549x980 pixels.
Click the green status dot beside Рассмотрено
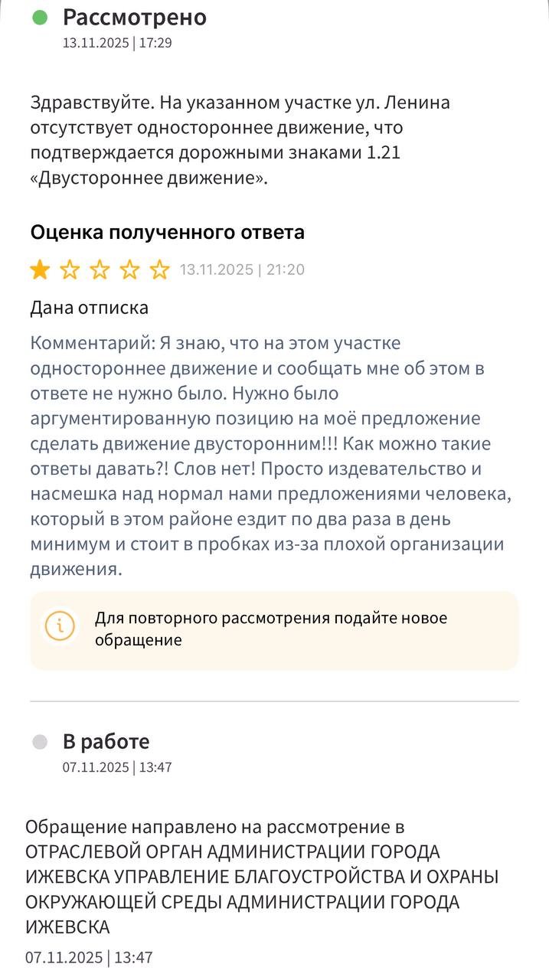pos(40,18)
